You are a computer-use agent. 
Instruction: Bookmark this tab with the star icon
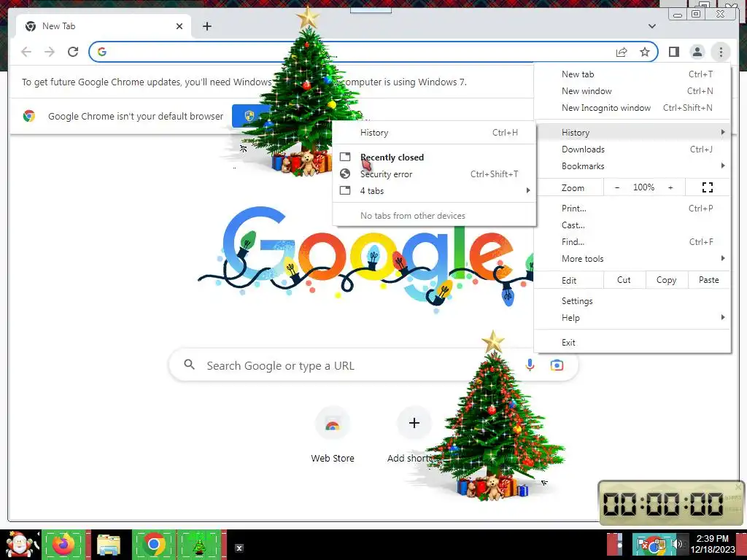tap(645, 52)
